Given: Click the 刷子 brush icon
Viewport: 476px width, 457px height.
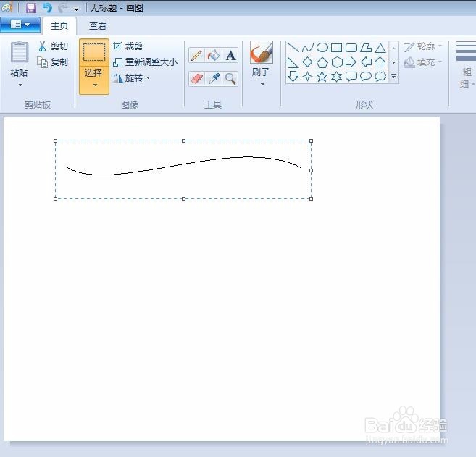Looking at the screenshot, I should pyautogui.click(x=262, y=52).
